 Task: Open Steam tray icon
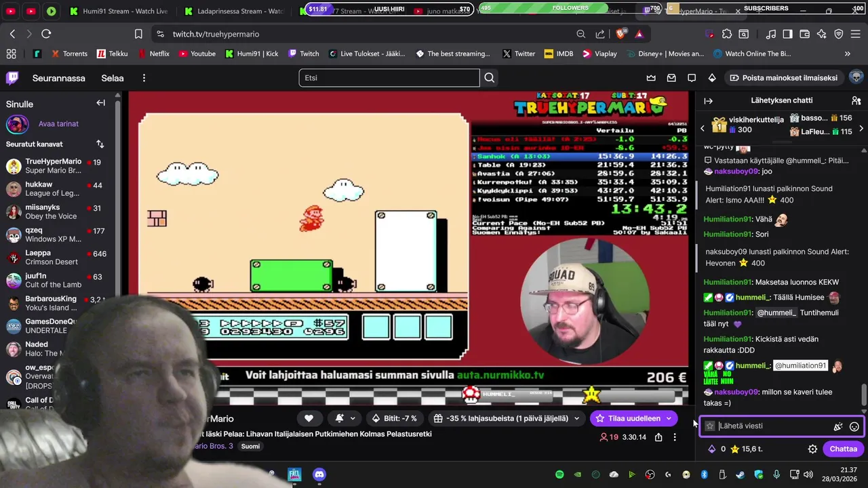pyautogui.click(x=740, y=474)
